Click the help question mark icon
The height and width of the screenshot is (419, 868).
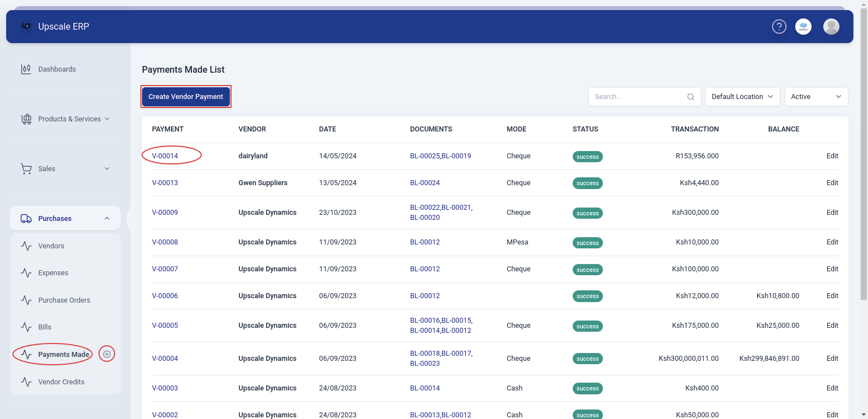click(x=779, y=26)
